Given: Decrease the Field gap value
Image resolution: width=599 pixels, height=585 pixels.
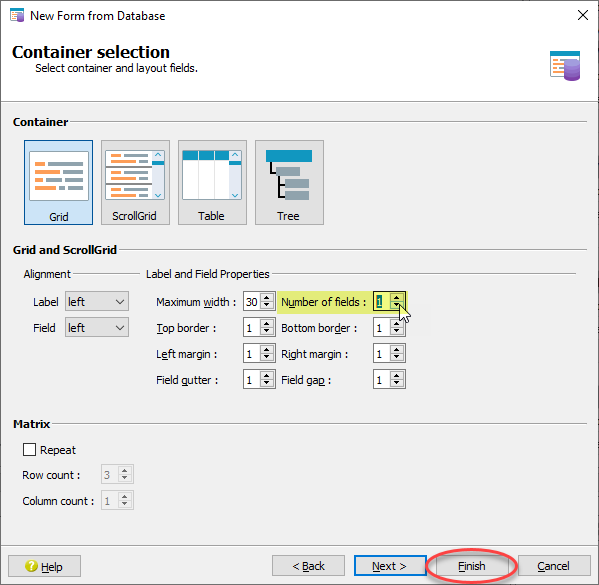Looking at the screenshot, I should tap(397, 384).
